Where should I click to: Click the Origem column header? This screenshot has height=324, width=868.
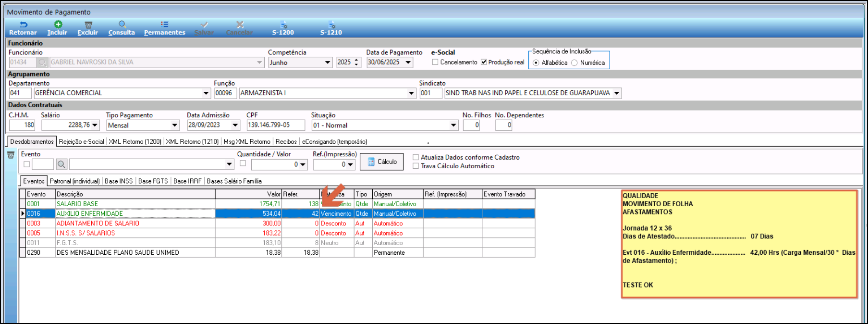(398, 194)
